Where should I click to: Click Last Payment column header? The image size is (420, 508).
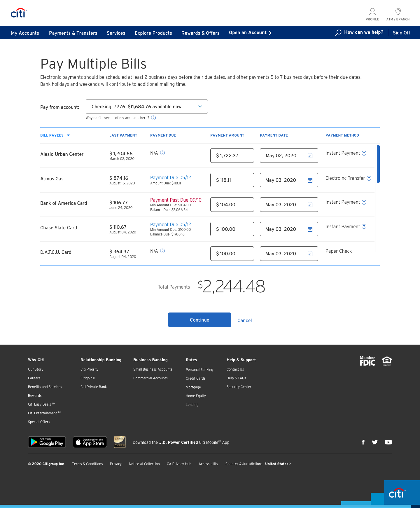123,135
